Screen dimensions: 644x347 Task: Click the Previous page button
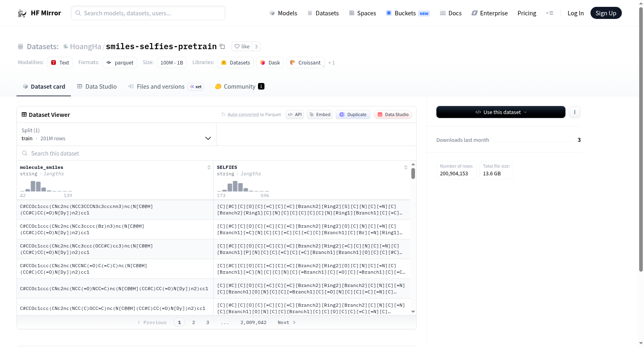(152, 322)
